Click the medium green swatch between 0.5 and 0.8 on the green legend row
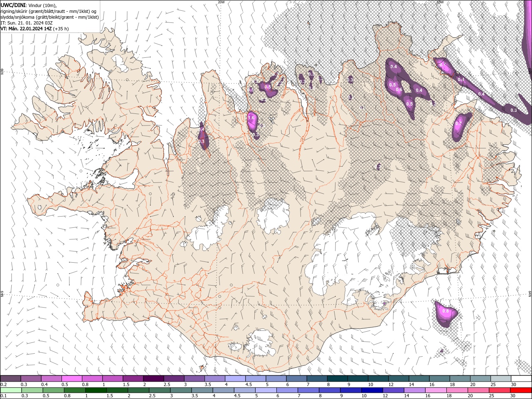 53,390
